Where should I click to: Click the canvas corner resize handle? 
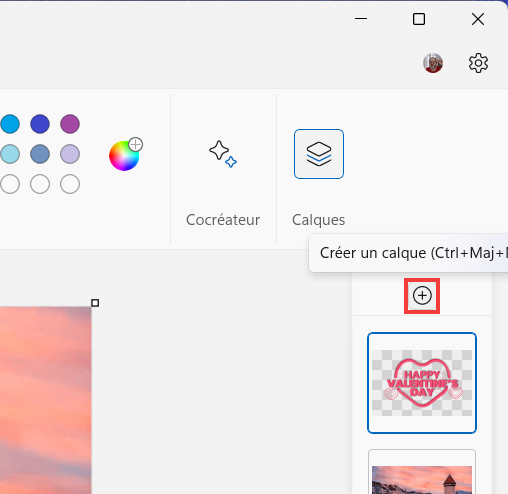tap(95, 303)
